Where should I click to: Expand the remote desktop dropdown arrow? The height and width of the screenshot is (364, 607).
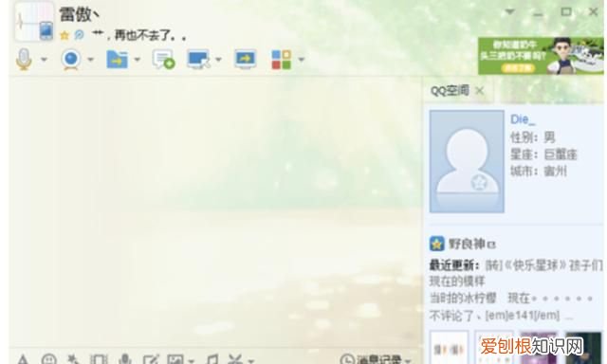coord(218,60)
